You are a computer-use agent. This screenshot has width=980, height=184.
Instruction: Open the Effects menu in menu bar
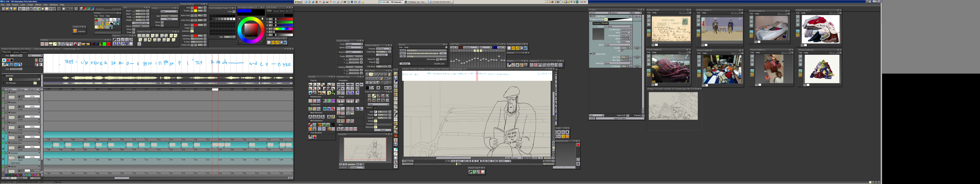coord(38,5)
